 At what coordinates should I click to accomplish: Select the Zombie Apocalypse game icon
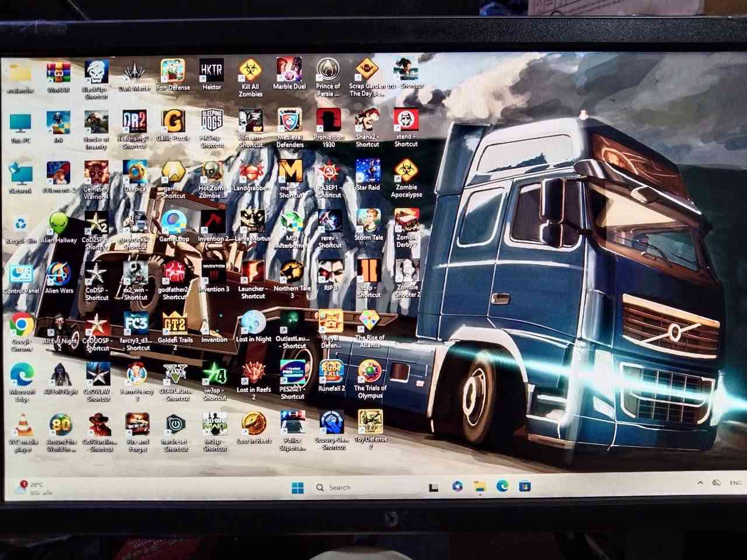[406, 173]
